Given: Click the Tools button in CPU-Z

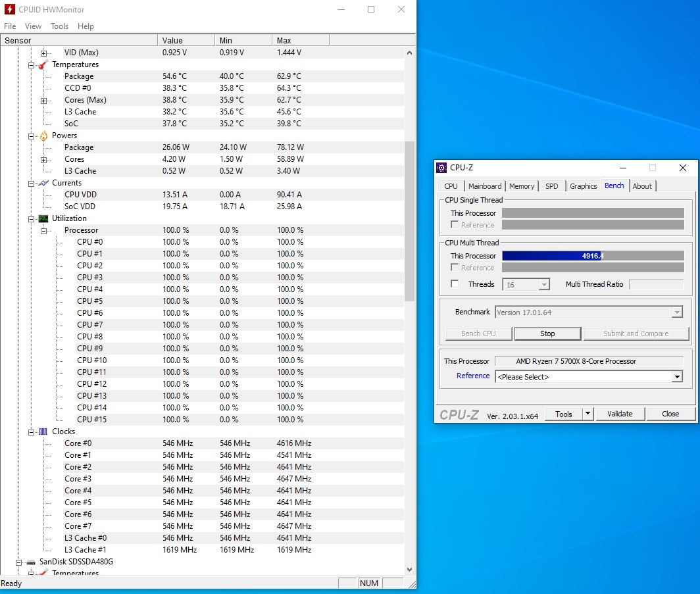Looking at the screenshot, I should click(x=564, y=414).
